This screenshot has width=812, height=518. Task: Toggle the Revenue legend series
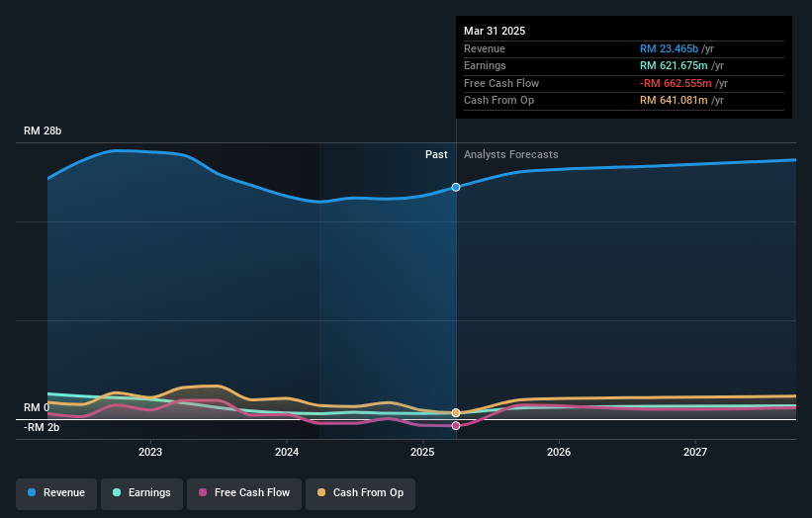pyautogui.click(x=56, y=493)
